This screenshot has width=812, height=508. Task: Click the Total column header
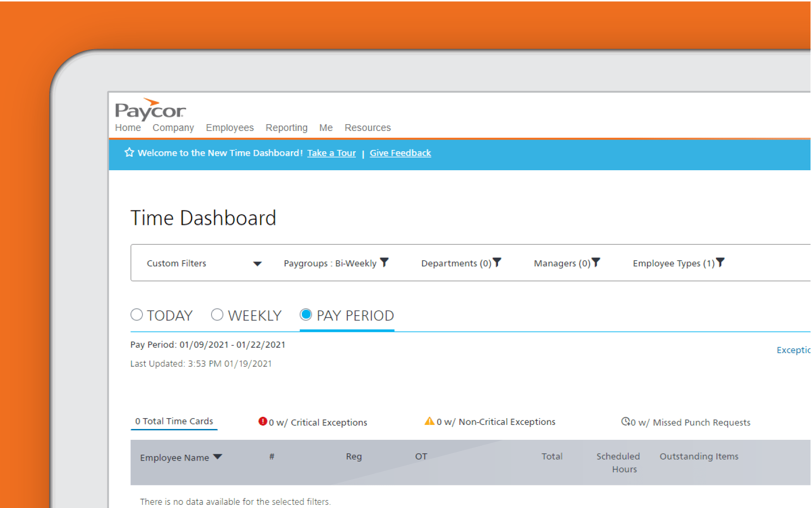[552, 457]
